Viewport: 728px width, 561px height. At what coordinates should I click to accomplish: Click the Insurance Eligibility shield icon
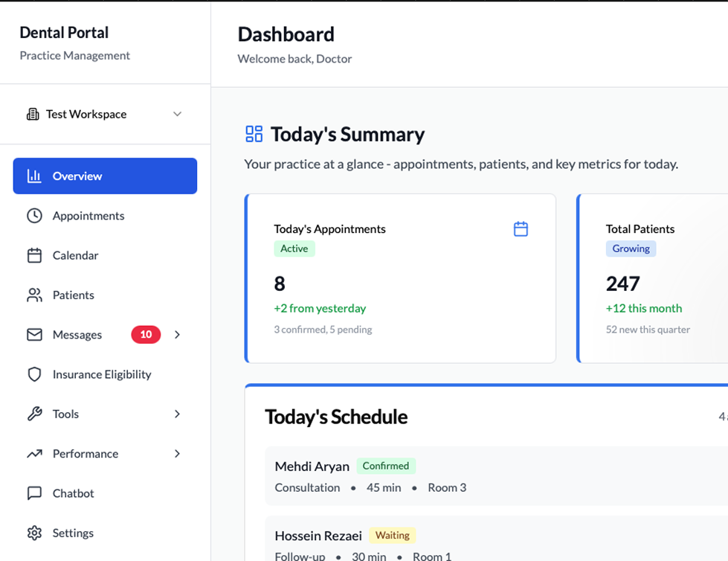click(x=34, y=374)
